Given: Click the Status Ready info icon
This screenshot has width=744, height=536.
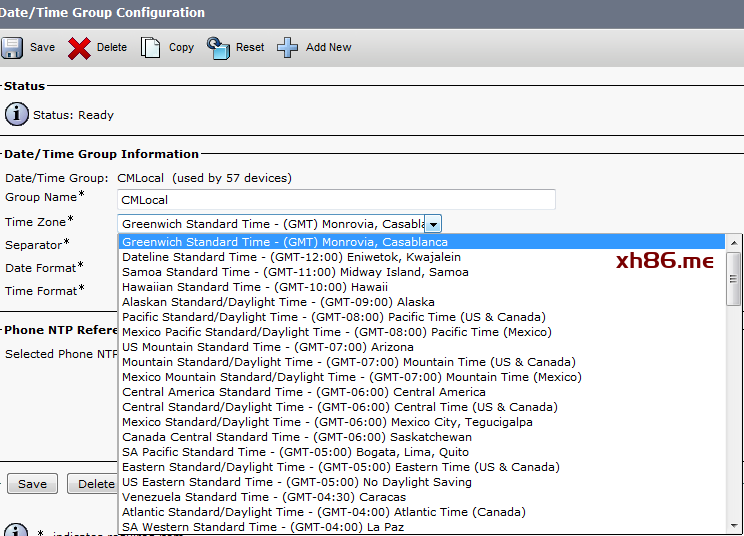Looking at the screenshot, I should pos(17,114).
